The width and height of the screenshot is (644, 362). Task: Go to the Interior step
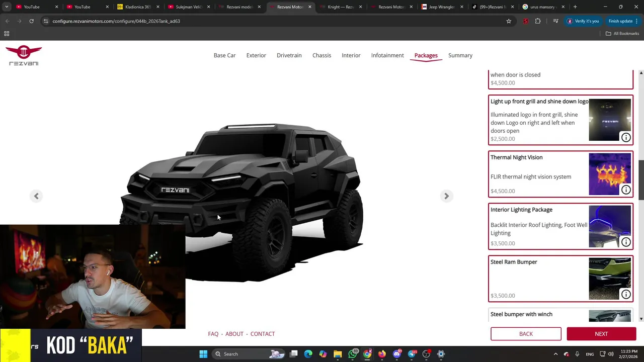tap(351, 55)
